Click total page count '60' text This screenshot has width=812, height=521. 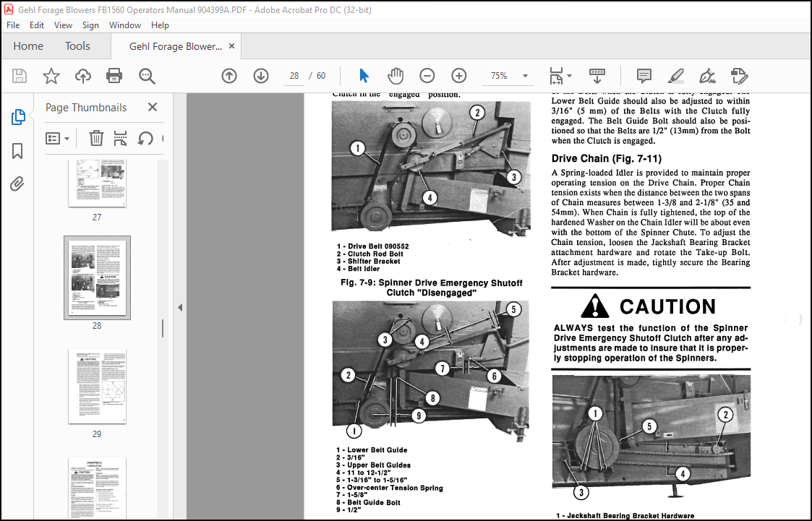321,76
